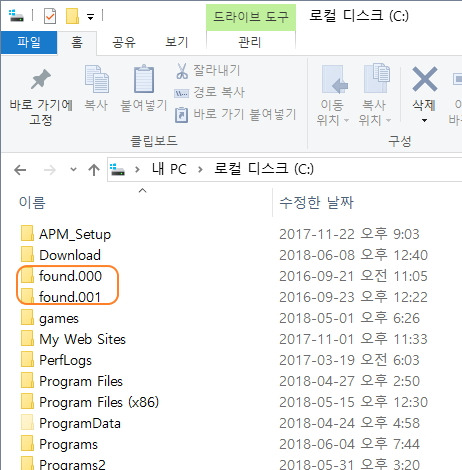Click 바로 가기에 고정 pin icon
Viewport: 462px width, 470px height.
pyautogui.click(x=41, y=79)
